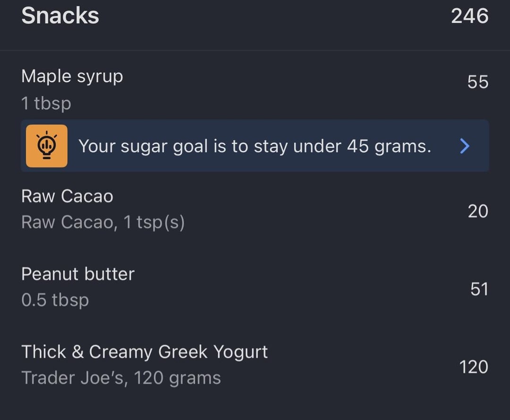Viewport: 510px width, 420px height.
Task: Tap the Raw Cacao 1 tsp(s) serving text
Action: pos(103,222)
